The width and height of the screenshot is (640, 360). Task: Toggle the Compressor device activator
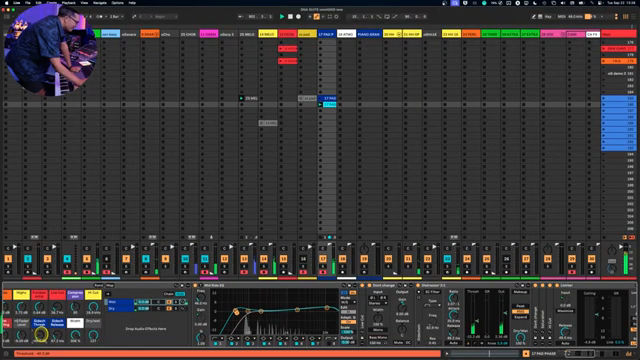[x=418, y=286]
